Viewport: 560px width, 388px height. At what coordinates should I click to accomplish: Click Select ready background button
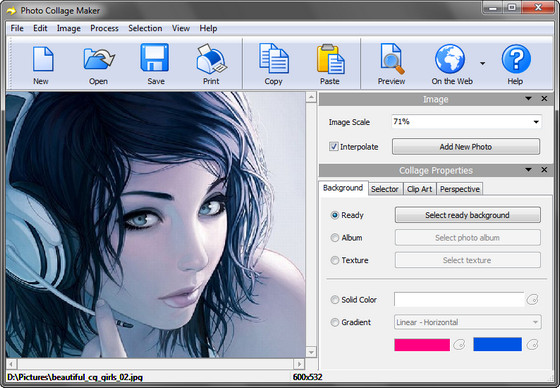pos(468,215)
